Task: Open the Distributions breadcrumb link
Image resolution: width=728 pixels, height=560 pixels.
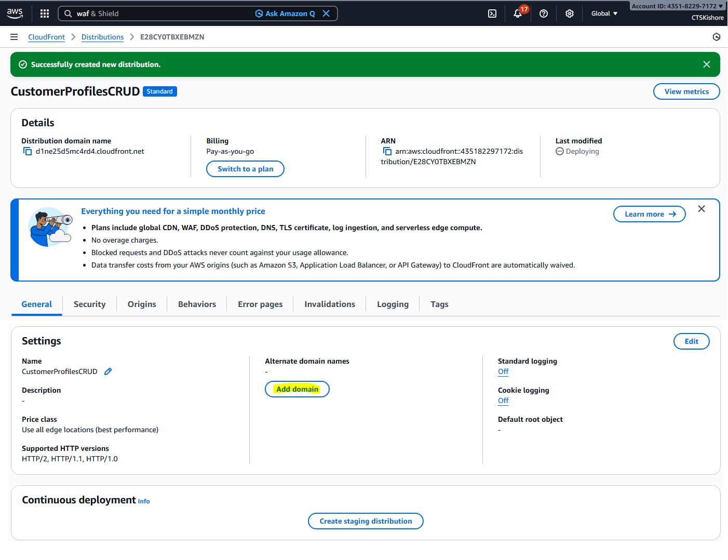Action: click(x=102, y=37)
